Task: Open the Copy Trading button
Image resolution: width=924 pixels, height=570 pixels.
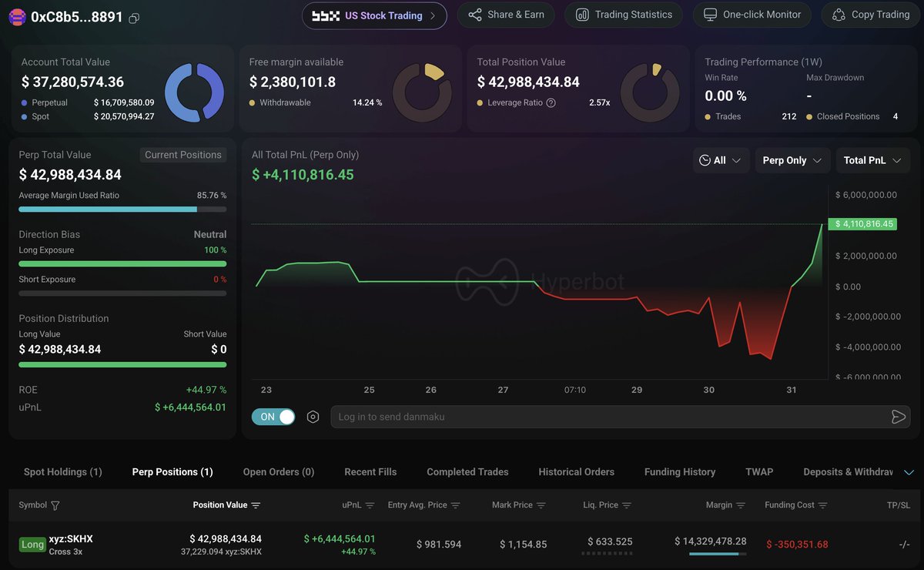Action: (871, 15)
